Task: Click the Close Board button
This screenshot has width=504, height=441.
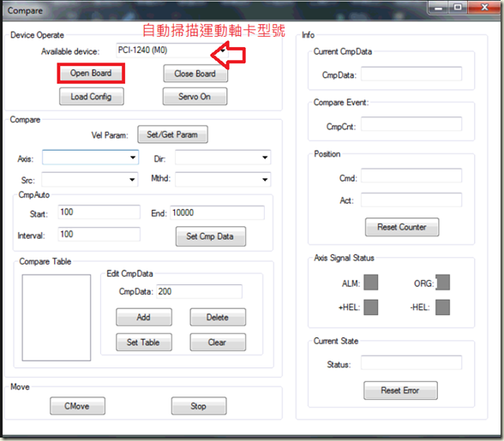Action: pos(195,74)
